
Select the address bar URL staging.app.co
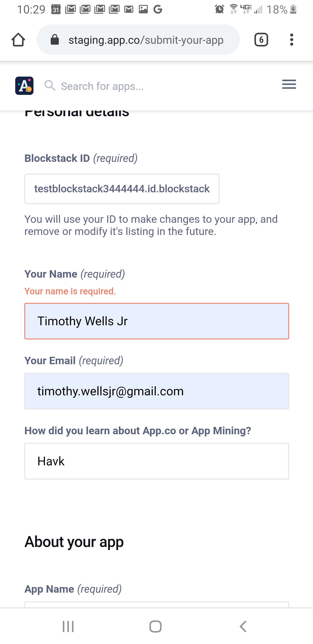146,40
